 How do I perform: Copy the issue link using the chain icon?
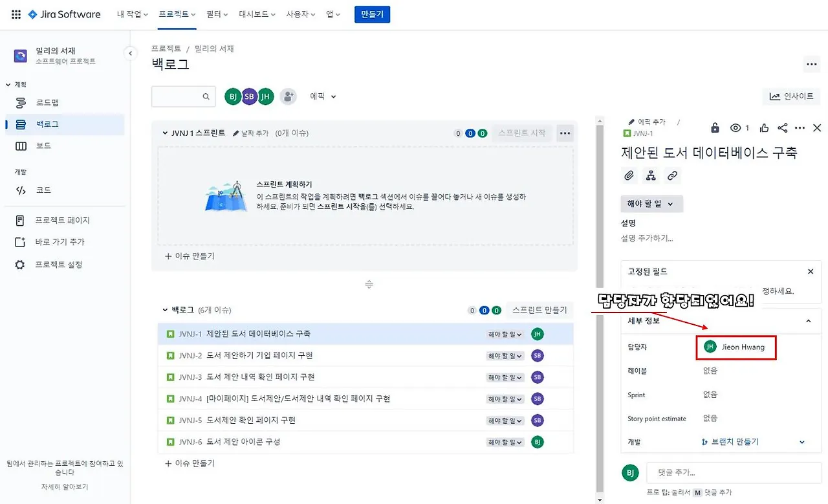673,175
